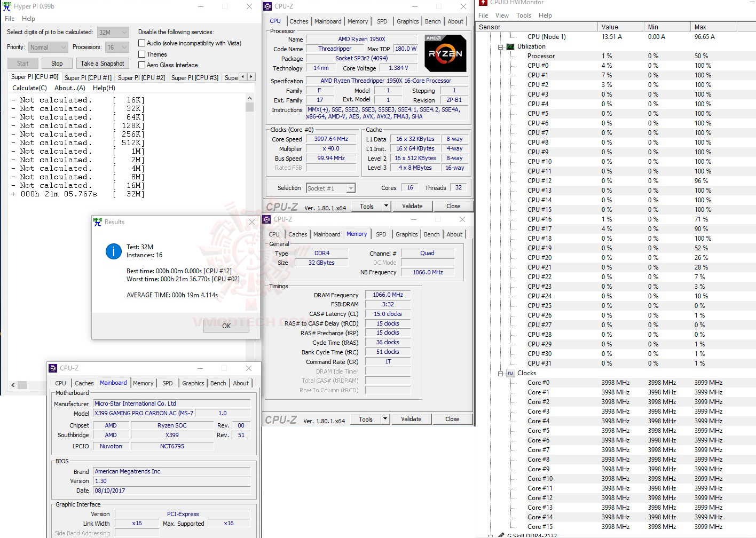Viewport: 756px width, 538px height.
Task: Open Caches tab in top CPU-Z window
Action: click(x=299, y=21)
